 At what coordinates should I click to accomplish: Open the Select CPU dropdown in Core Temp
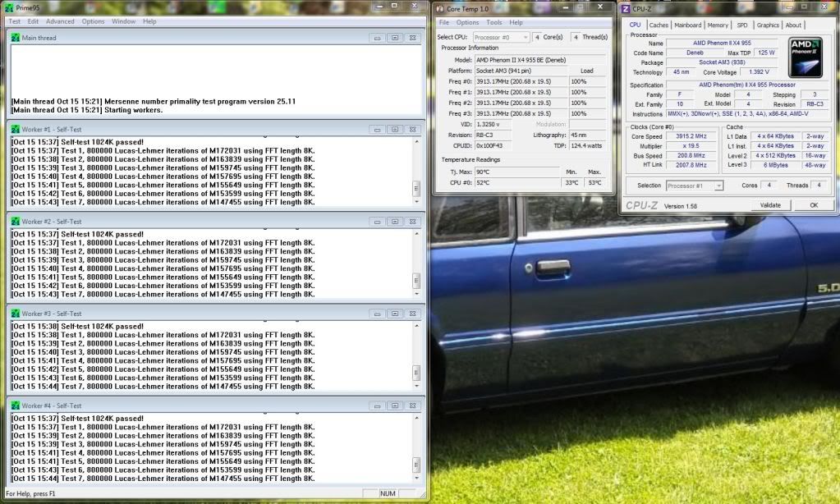tap(501, 37)
